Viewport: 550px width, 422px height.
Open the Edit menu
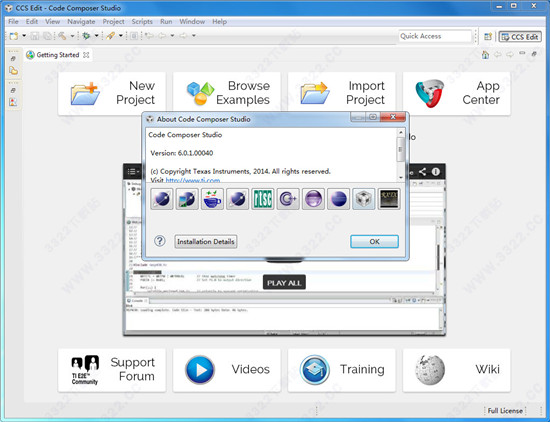click(32, 21)
